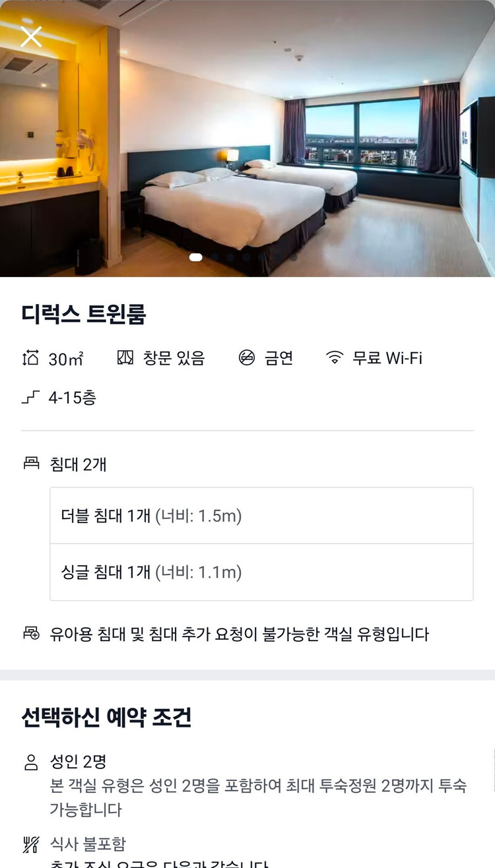
Task: Tap the extra bed icon with plus sign
Action: tap(31, 634)
